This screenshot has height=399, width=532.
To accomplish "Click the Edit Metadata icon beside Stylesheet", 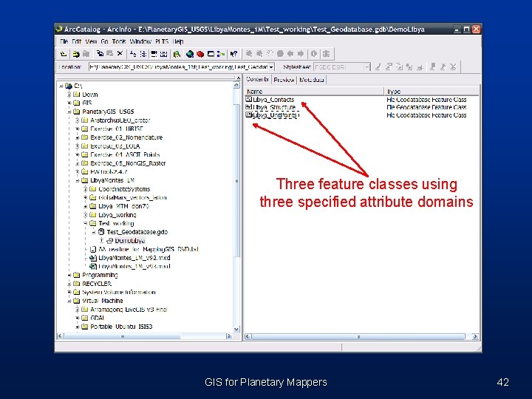I will click(x=378, y=66).
